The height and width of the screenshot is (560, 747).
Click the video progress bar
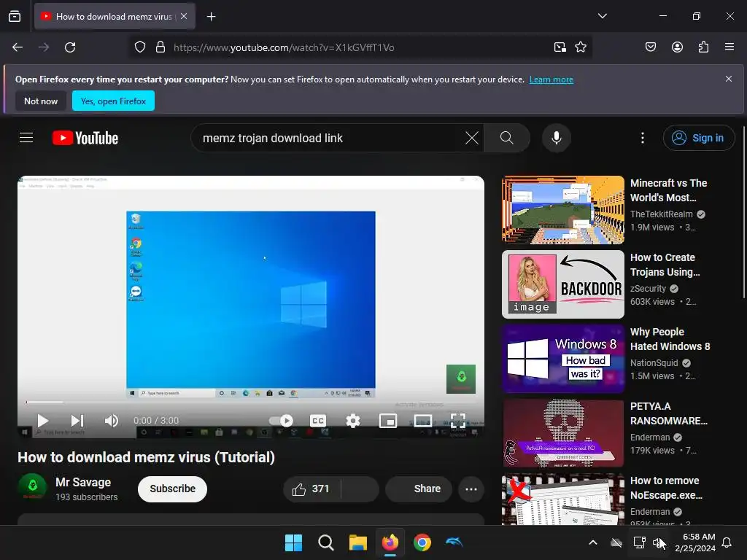click(x=251, y=402)
